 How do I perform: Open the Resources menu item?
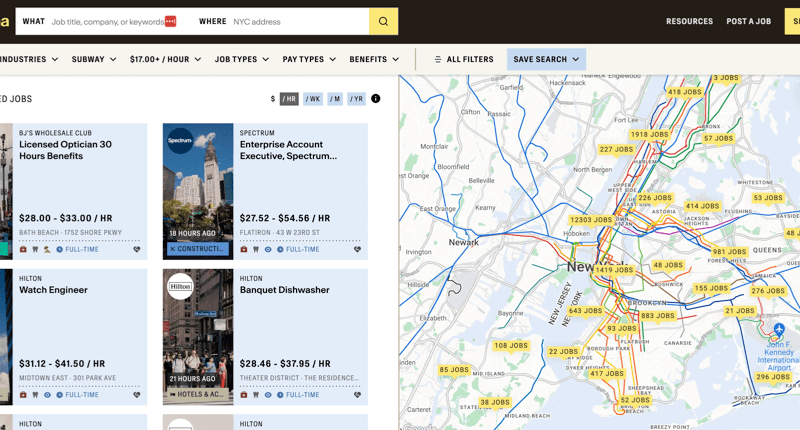pyautogui.click(x=689, y=21)
